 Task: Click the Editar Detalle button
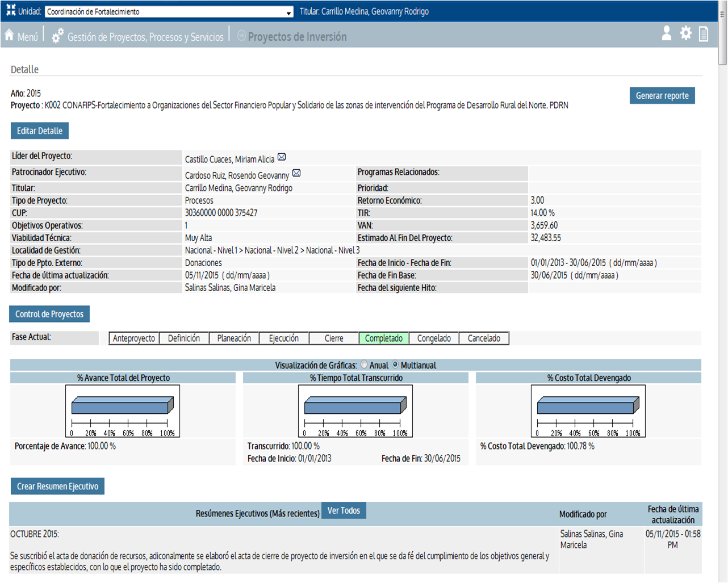40,131
